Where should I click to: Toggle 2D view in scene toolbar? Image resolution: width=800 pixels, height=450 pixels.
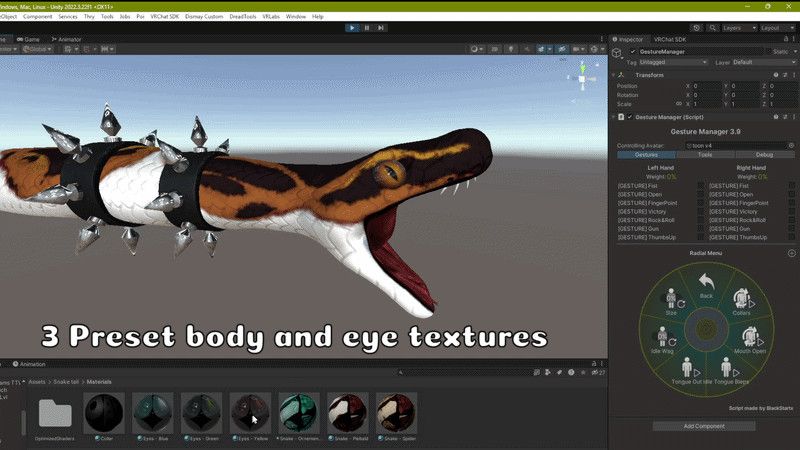click(x=494, y=49)
